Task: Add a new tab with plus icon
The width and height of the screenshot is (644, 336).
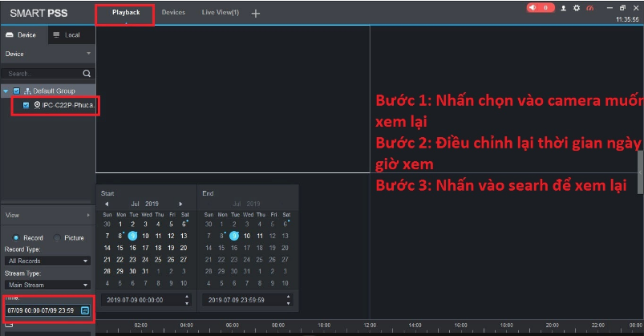Action: [256, 13]
